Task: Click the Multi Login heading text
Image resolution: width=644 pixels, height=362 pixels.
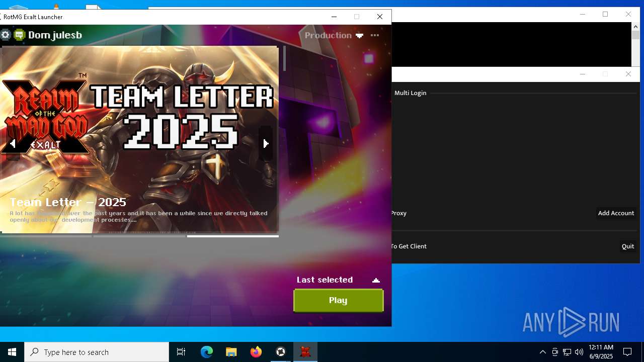Action: [410, 93]
